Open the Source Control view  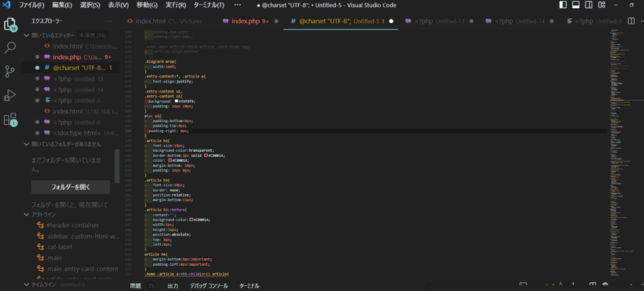point(10,71)
